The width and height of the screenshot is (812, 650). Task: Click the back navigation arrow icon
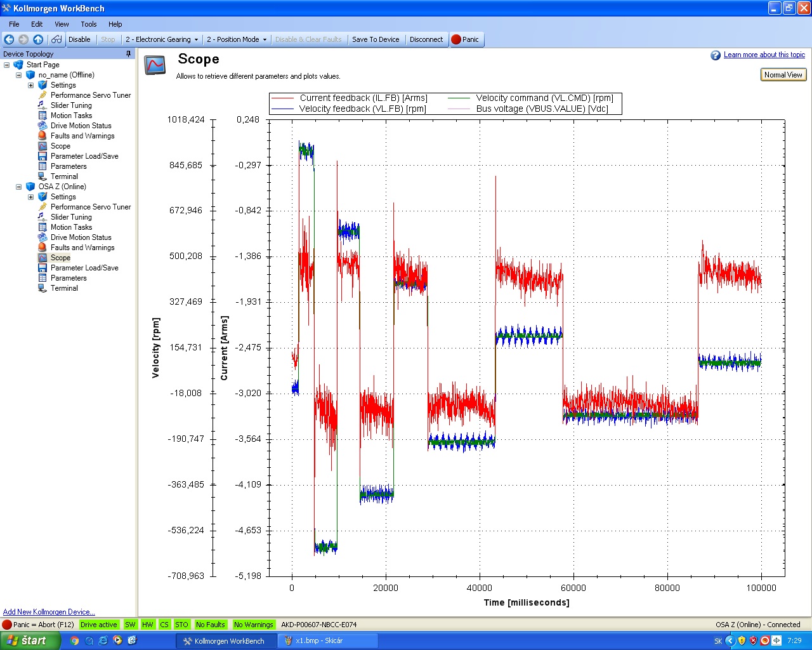pos(10,39)
